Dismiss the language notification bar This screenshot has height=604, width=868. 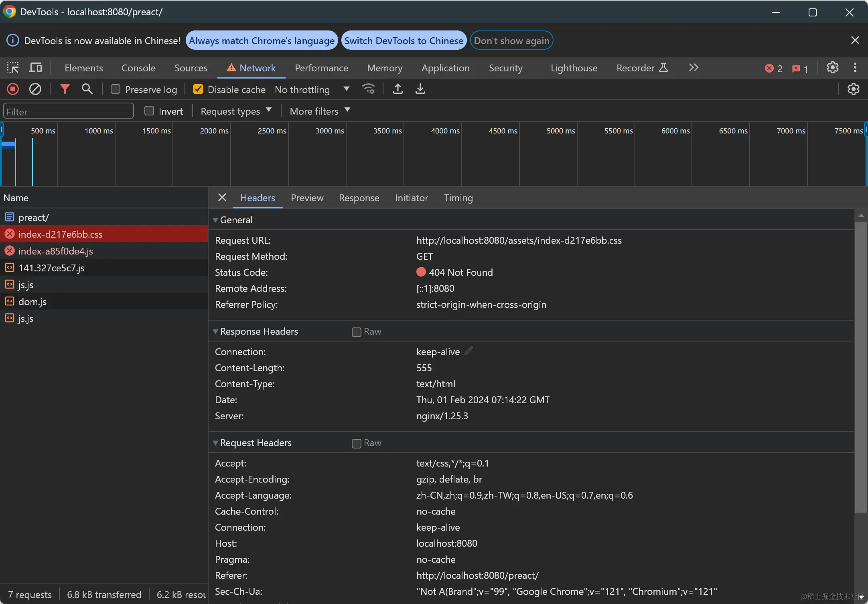(855, 40)
